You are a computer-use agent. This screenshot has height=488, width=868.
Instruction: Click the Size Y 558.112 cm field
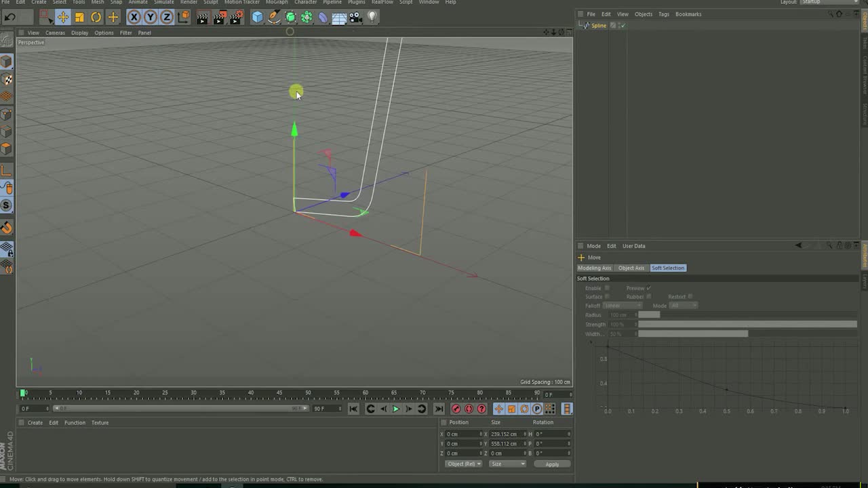[x=507, y=444]
